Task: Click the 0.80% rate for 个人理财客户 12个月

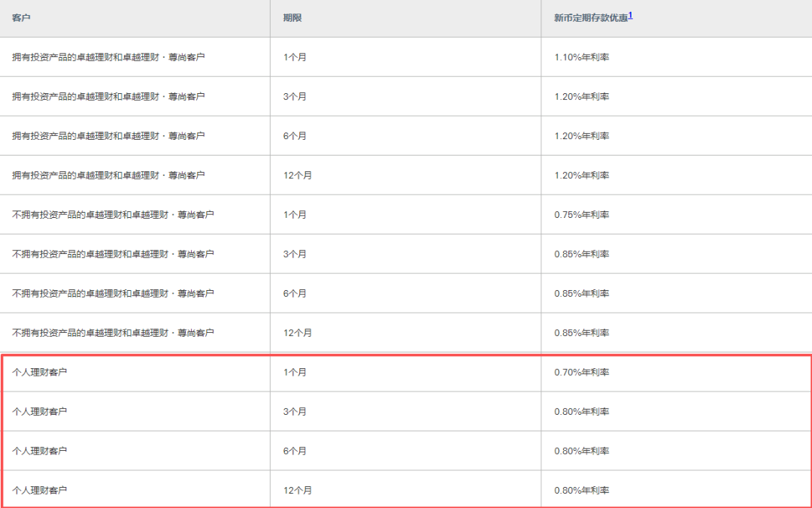Action: [x=581, y=491]
